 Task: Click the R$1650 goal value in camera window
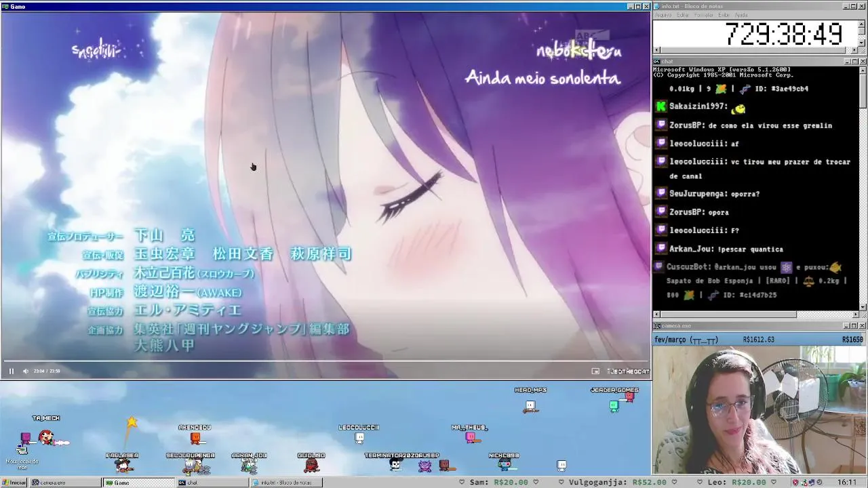(x=852, y=340)
